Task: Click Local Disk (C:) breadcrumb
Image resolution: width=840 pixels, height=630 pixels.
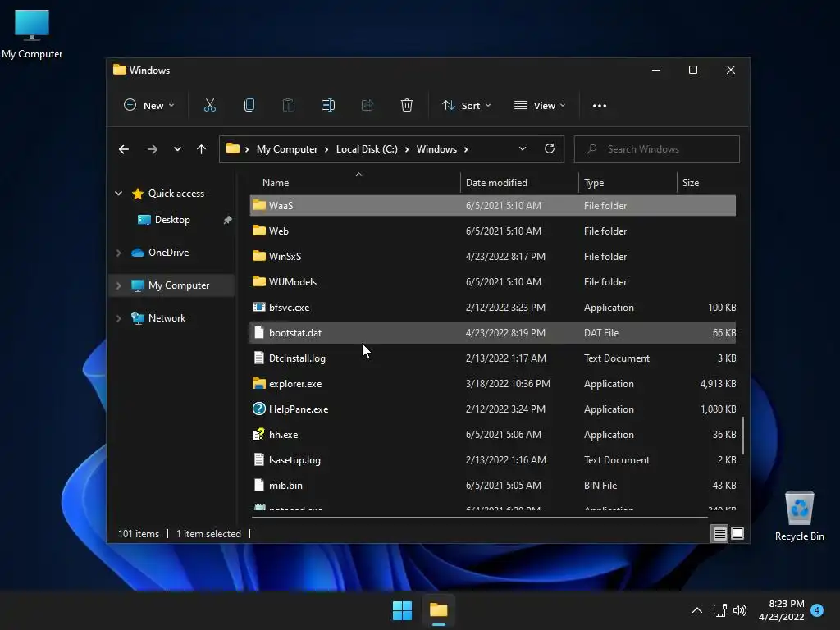Action: (367, 149)
